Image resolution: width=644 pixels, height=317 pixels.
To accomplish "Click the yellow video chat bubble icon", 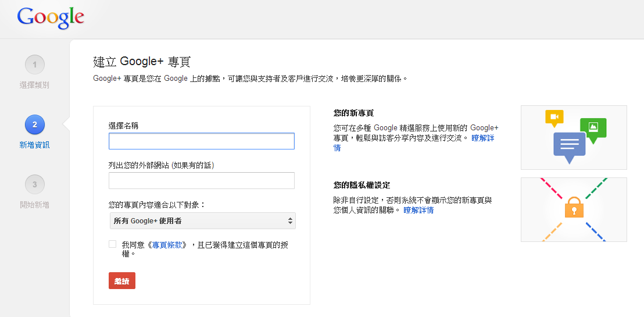I will pyautogui.click(x=554, y=117).
